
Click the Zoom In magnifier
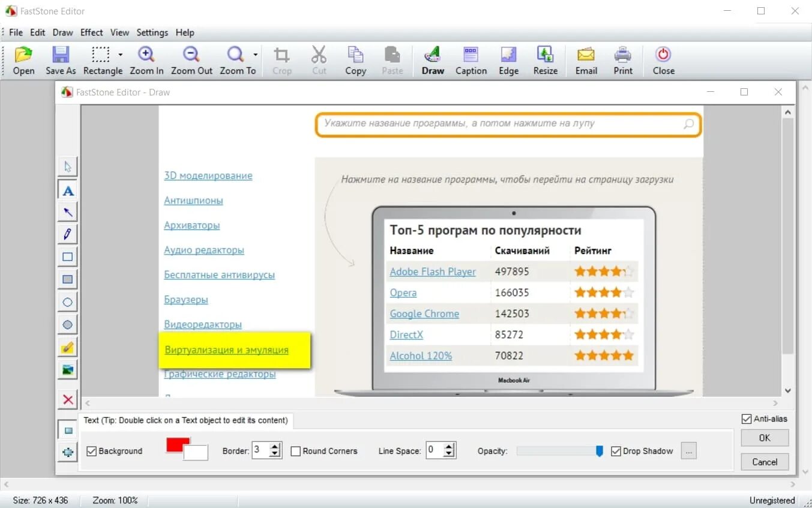coord(146,61)
